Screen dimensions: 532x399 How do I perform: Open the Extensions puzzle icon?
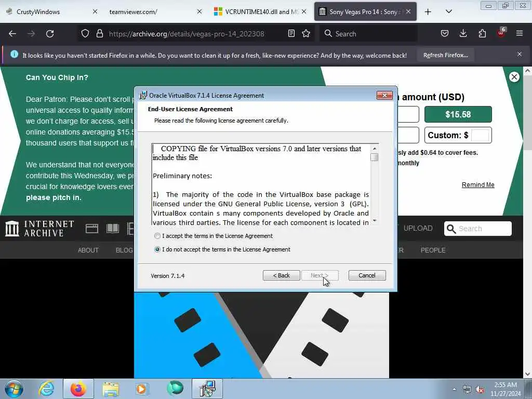482,34
